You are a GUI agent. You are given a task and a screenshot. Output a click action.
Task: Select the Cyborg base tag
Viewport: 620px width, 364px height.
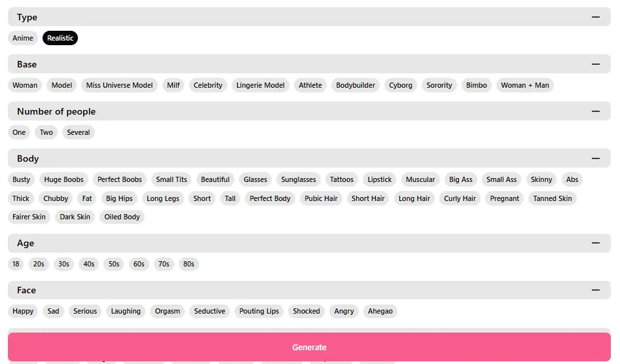[401, 85]
